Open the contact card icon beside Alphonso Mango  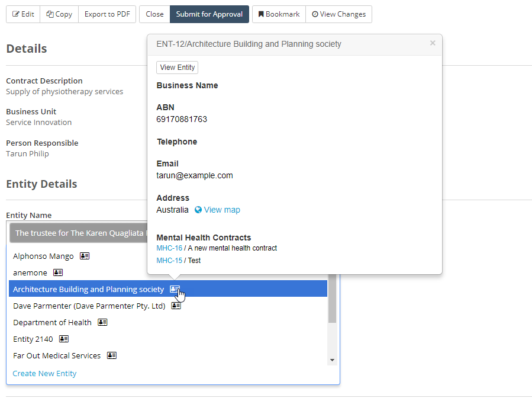84,255
